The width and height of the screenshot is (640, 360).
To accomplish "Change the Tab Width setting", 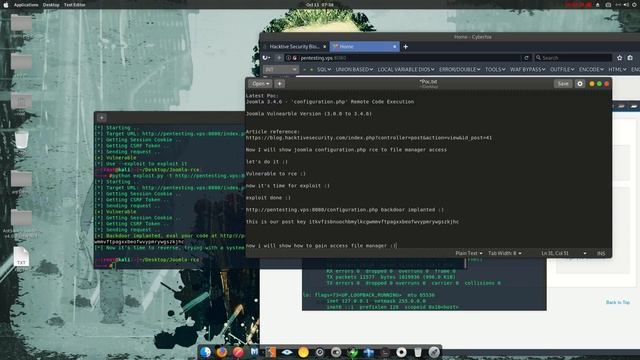I will click(504, 253).
